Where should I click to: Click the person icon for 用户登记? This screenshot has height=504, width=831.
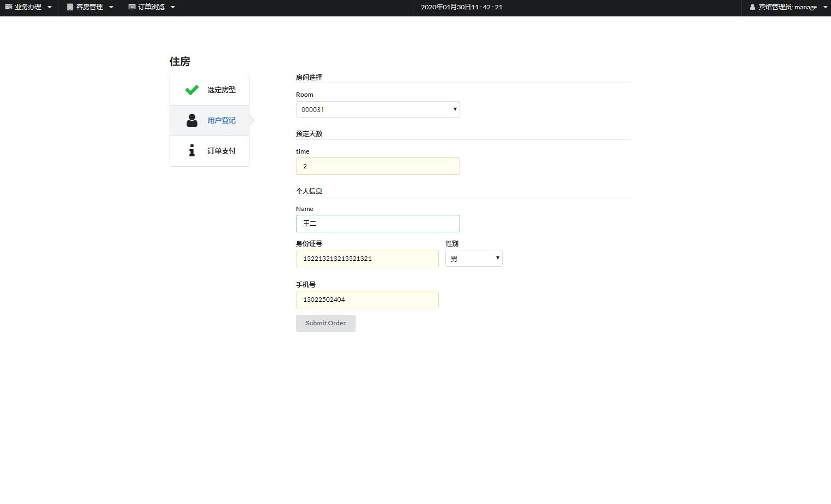(192, 120)
